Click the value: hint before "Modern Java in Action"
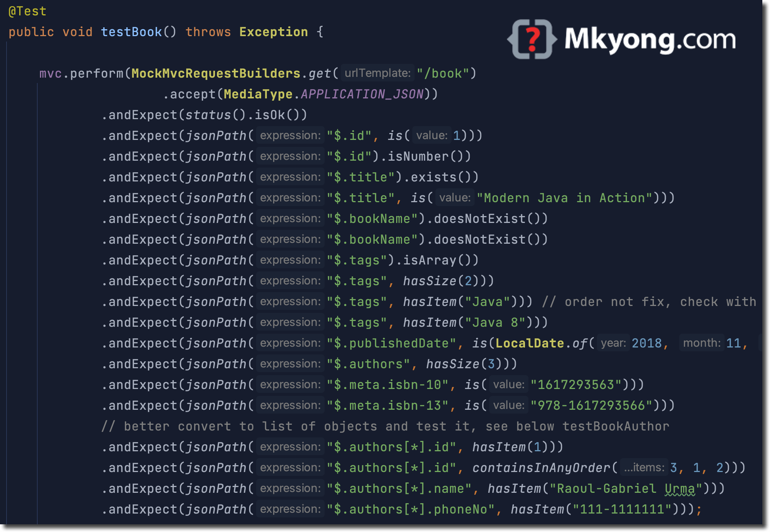The image size is (770, 532). click(455, 198)
